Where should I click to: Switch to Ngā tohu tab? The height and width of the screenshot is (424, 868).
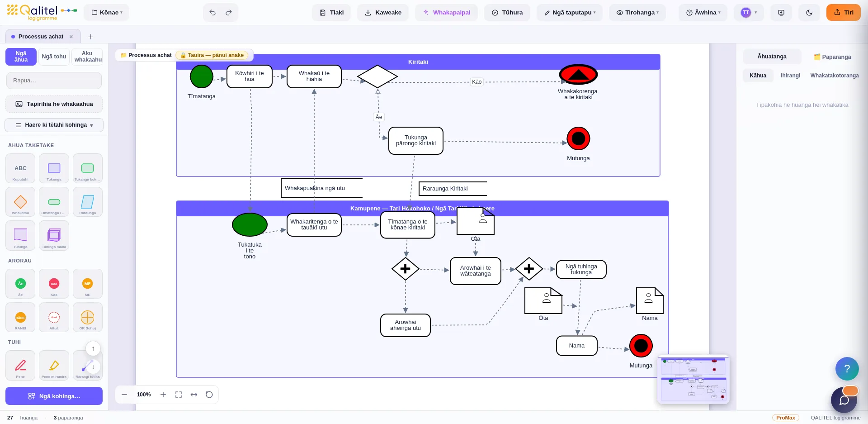pyautogui.click(x=54, y=57)
